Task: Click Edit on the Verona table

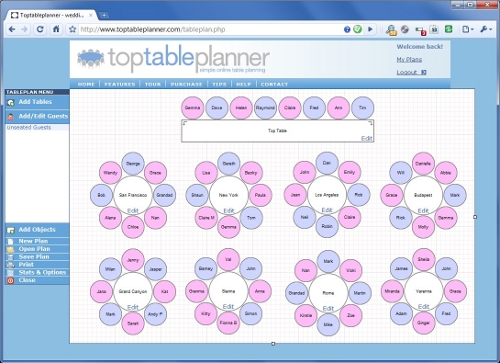Action: (x=424, y=306)
